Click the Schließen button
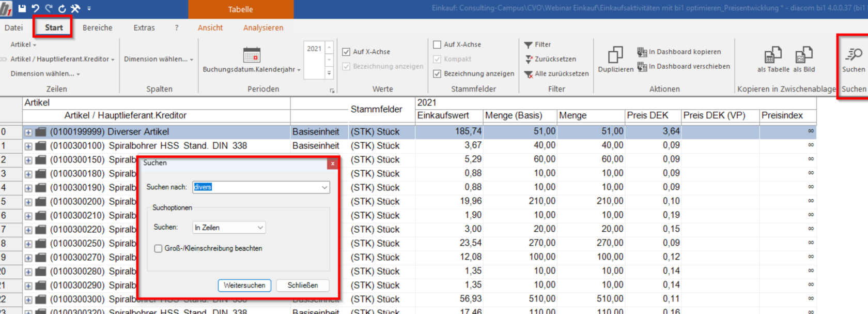 tap(303, 286)
